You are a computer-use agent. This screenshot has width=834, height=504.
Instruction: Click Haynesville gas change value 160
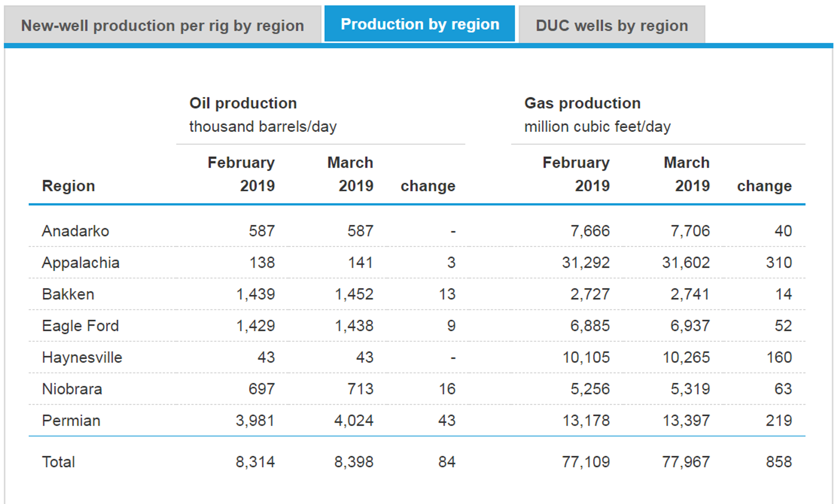click(779, 357)
